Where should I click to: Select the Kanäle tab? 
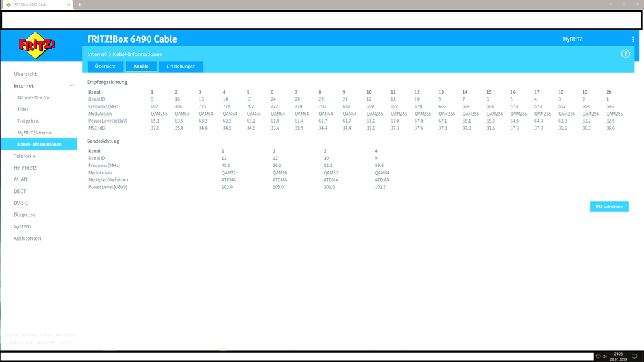click(x=141, y=66)
